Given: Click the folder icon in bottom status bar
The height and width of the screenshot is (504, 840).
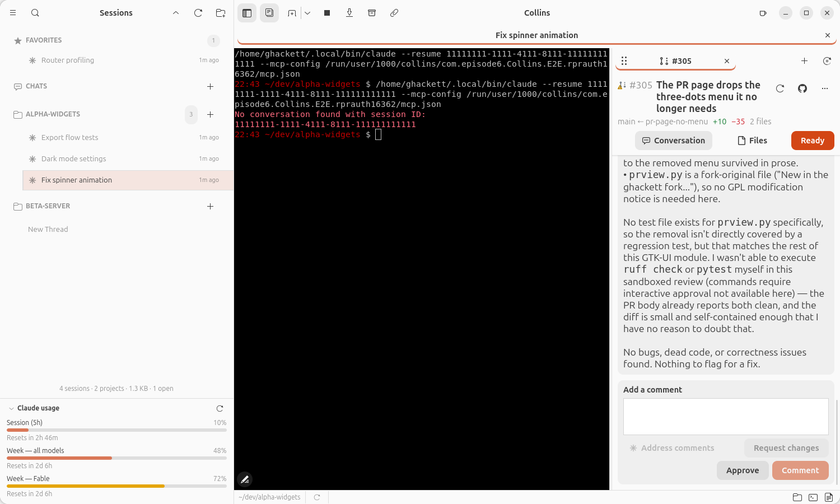Looking at the screenshot, I should (797, 497).
